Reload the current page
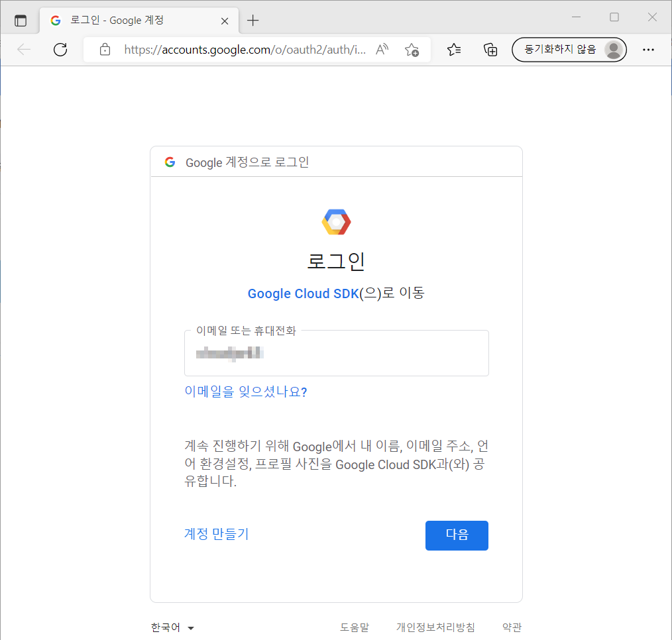 tap(60, 50)
